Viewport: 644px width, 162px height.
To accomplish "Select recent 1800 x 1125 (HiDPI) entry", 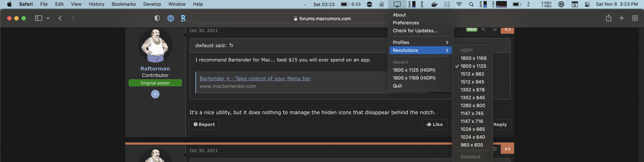I will (x=421, y=70).
